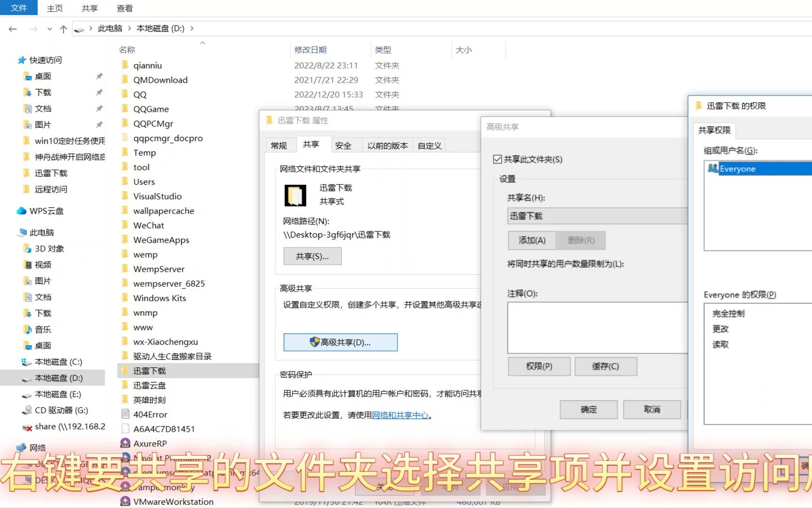Image resolution: width=812 pixels, height=508 pixels.
Task: Click the back navigation arrow
Action: click(x=13, y=29)
